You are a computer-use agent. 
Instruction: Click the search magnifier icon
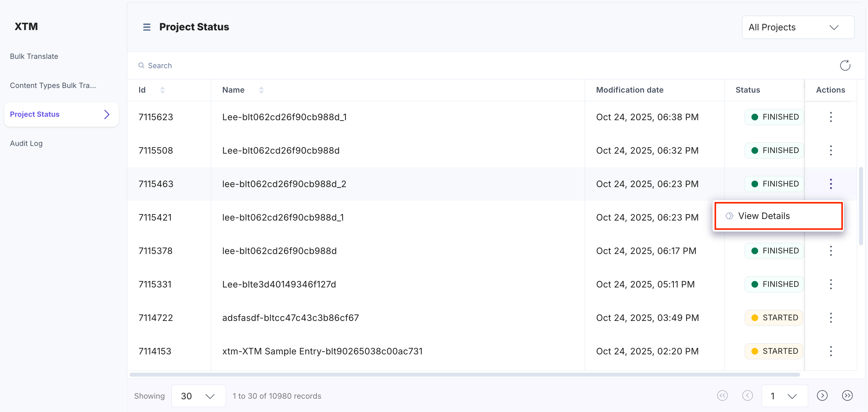(142, 65)
